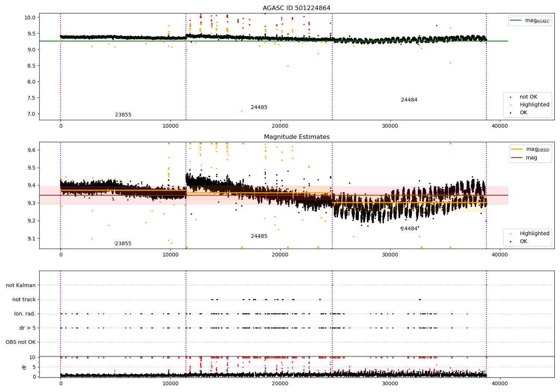Click the 7.0 y-tick label
This screenshot has height=392, width=560.
click(31, 114)
